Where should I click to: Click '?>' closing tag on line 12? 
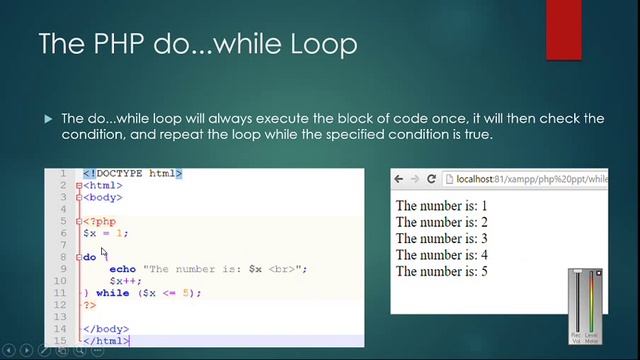coord(89,305)
